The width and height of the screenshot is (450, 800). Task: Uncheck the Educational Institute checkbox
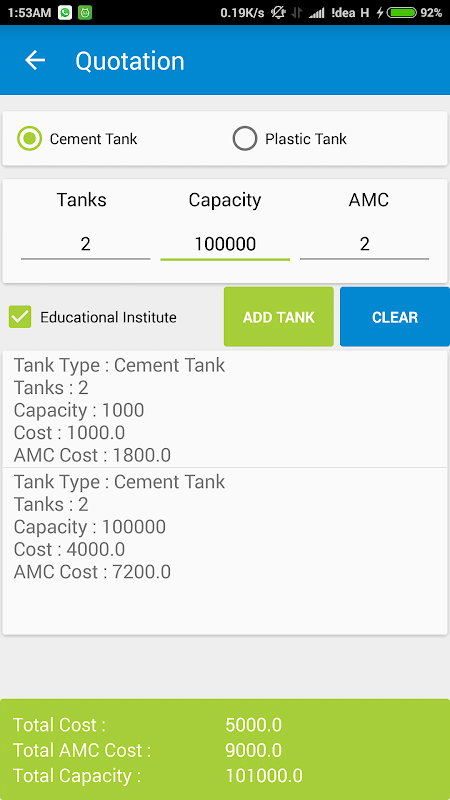click(x=20, y=317)
